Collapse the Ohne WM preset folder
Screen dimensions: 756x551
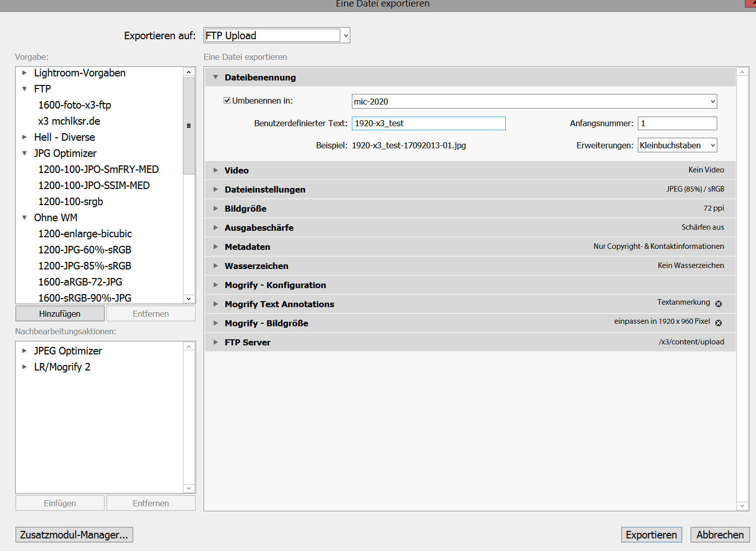point(24,218)
